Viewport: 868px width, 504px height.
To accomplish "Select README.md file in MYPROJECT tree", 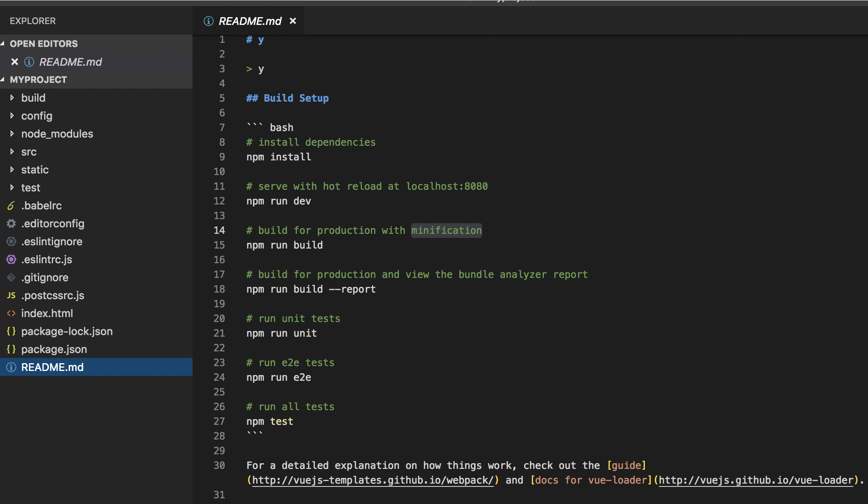I will coord(52,367).
